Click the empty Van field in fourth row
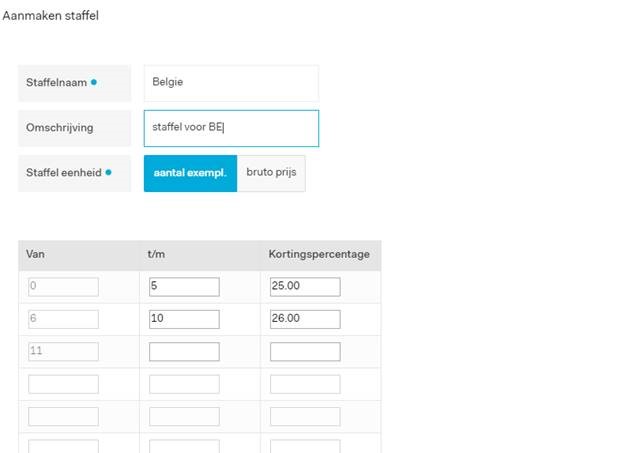617x453 pixels. [63, 384]
